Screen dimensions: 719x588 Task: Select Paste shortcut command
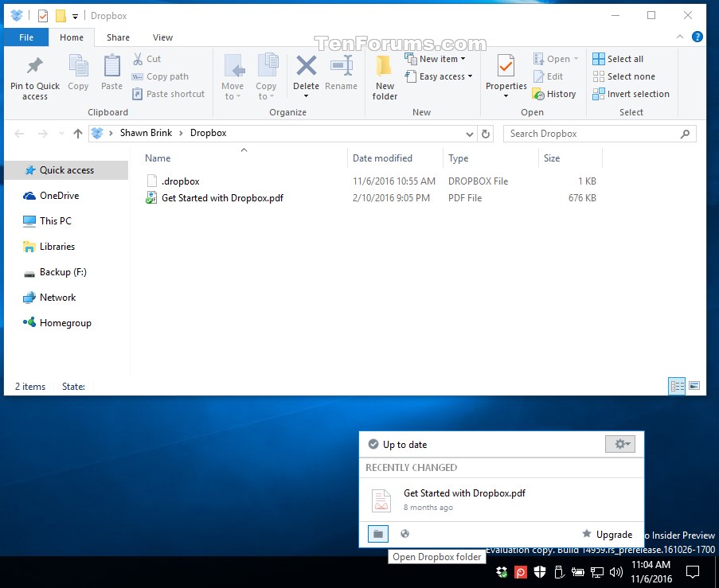(168, 94)
